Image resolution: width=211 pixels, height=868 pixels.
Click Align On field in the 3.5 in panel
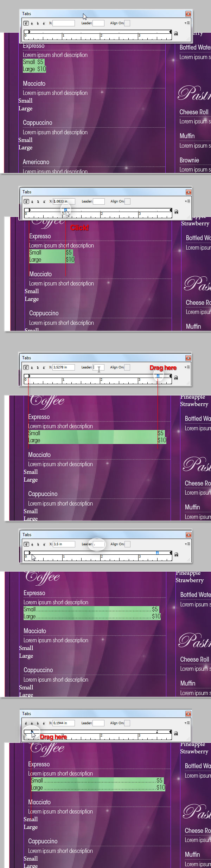pos(128,544)
